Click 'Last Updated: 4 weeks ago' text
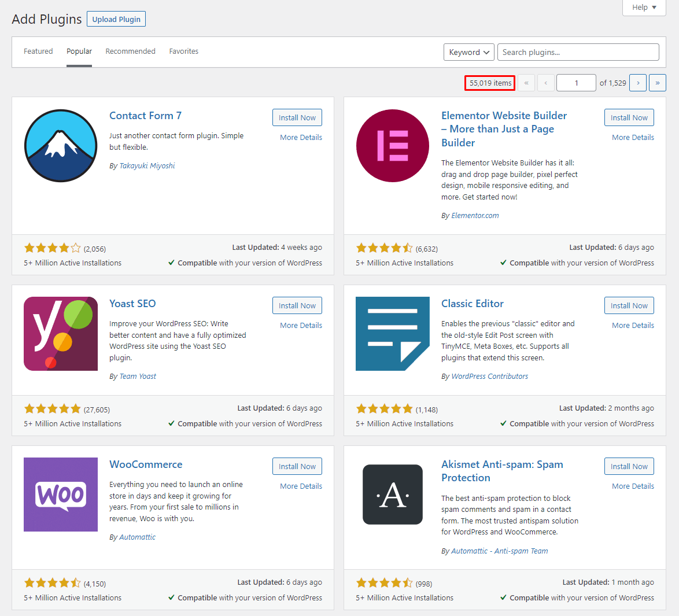 [277, 248]
